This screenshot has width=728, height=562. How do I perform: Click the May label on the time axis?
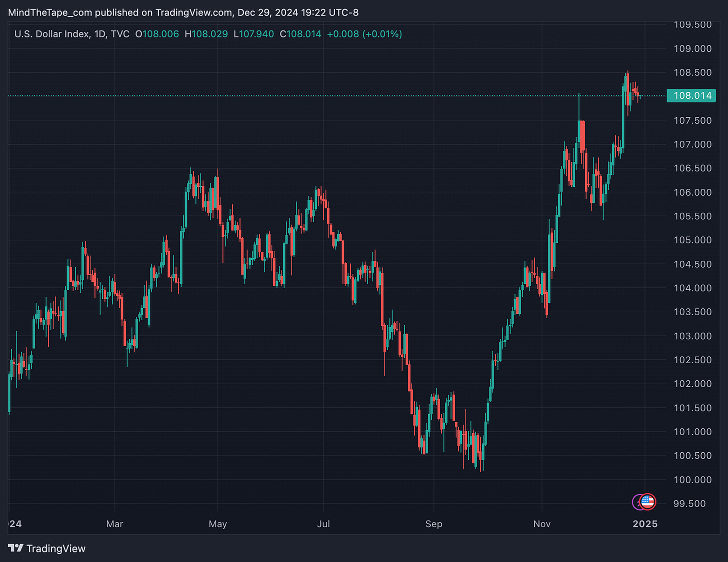point(217,524)
